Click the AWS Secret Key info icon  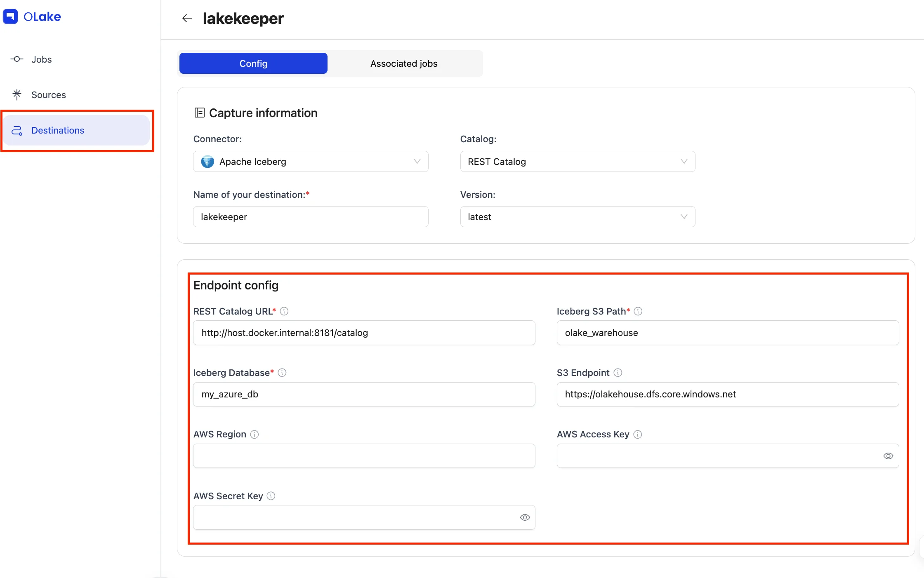[x=271, y=496]
